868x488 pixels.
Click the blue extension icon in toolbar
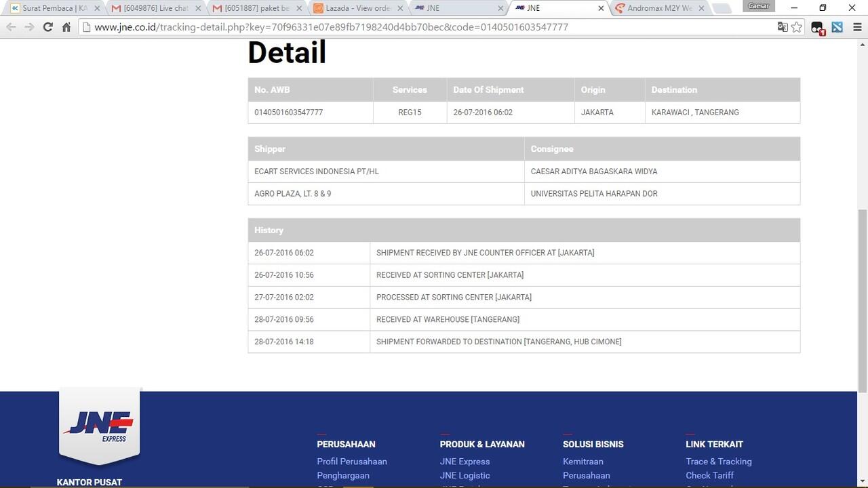[837, 27]
